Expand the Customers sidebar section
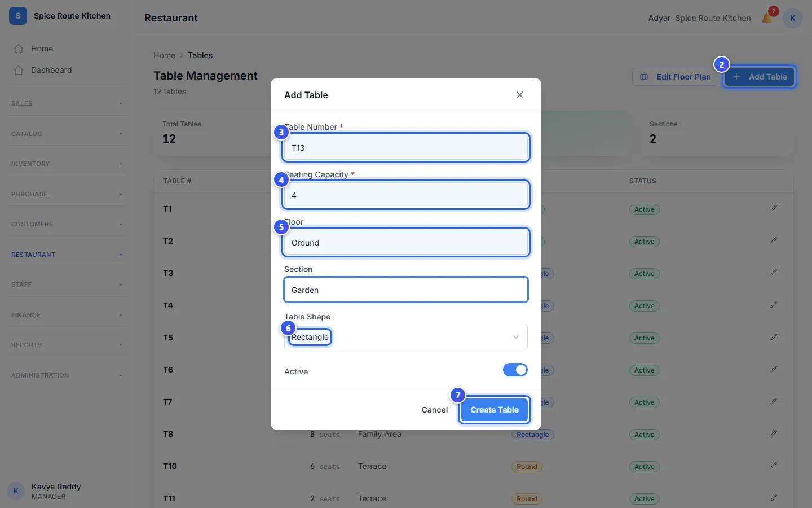Screen dimensions: 812x508 coord(68,224)
